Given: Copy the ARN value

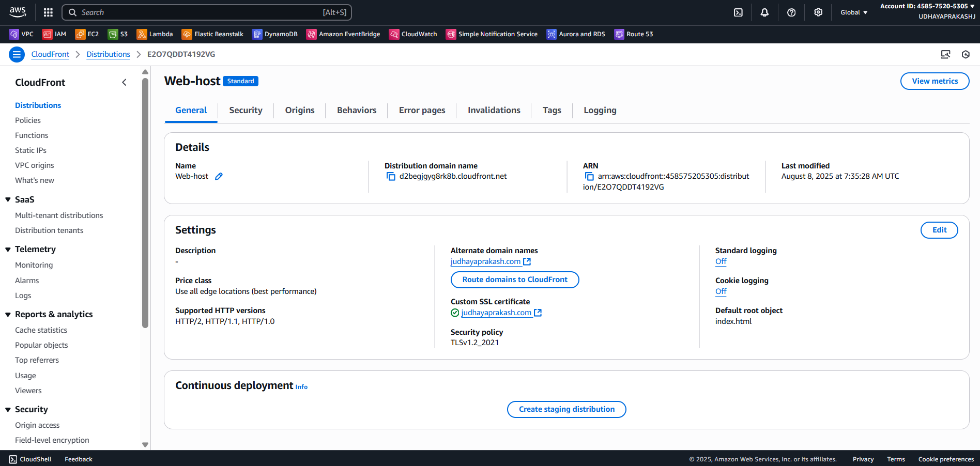Looking at the screenshot, I should click(x=589, y=177).
